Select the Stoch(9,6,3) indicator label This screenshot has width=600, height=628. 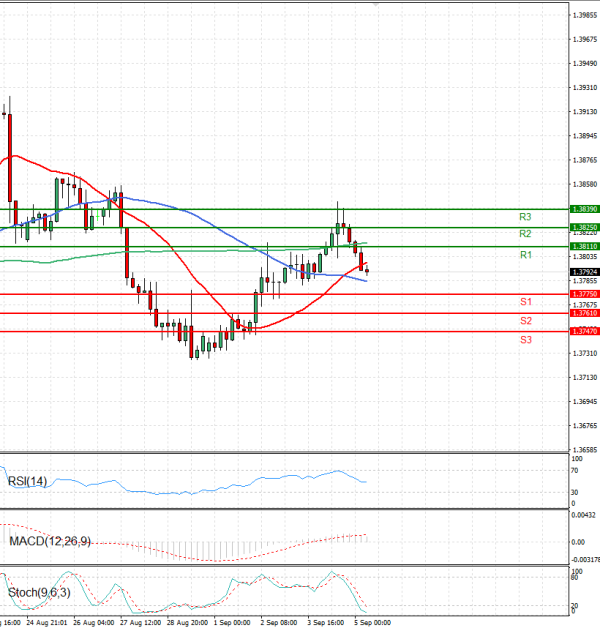[x=40, y=594]
